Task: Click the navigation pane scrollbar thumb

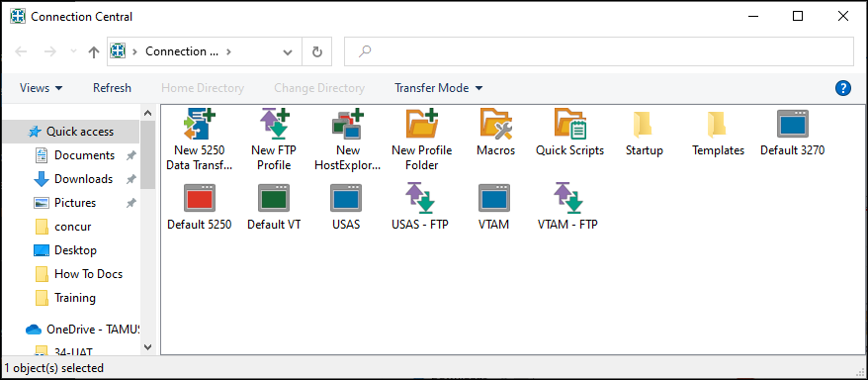Action: click(x=148, y=154)
